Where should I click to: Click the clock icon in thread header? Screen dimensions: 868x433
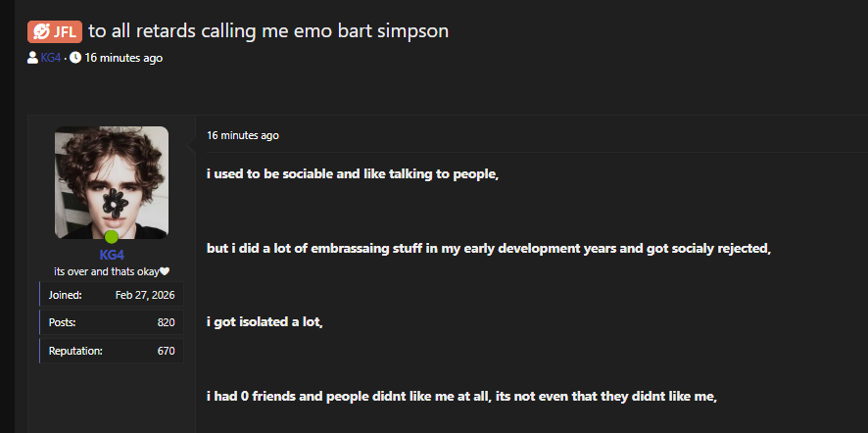click(75, 58)
